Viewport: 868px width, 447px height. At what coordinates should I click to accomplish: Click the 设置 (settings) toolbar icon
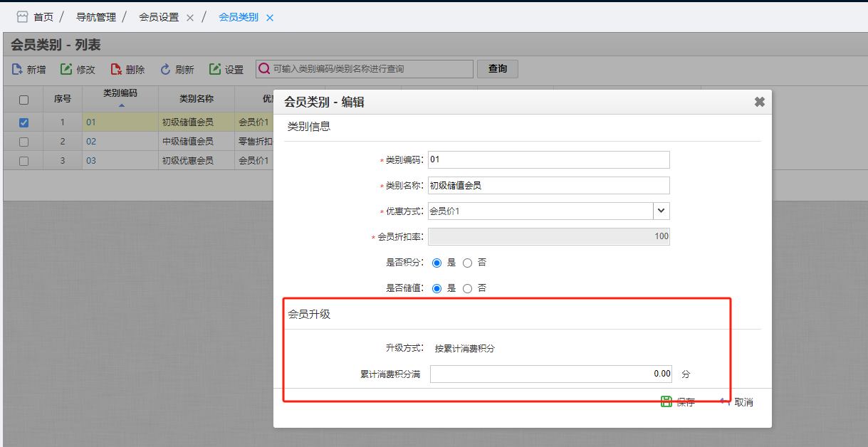pos(215,69)
